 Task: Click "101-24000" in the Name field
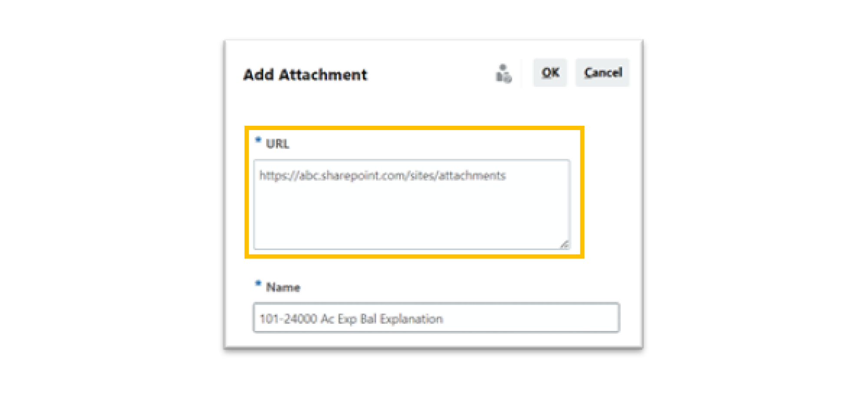point(288,319)
